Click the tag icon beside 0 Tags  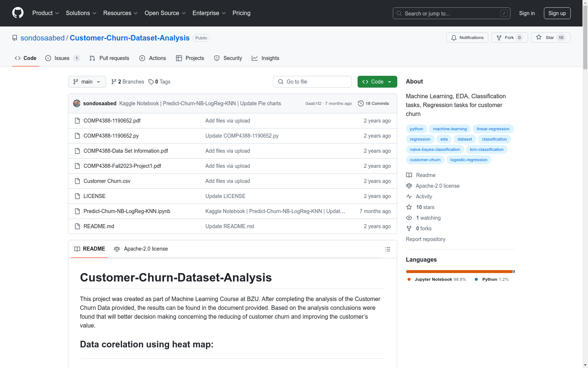coord(151,82)
